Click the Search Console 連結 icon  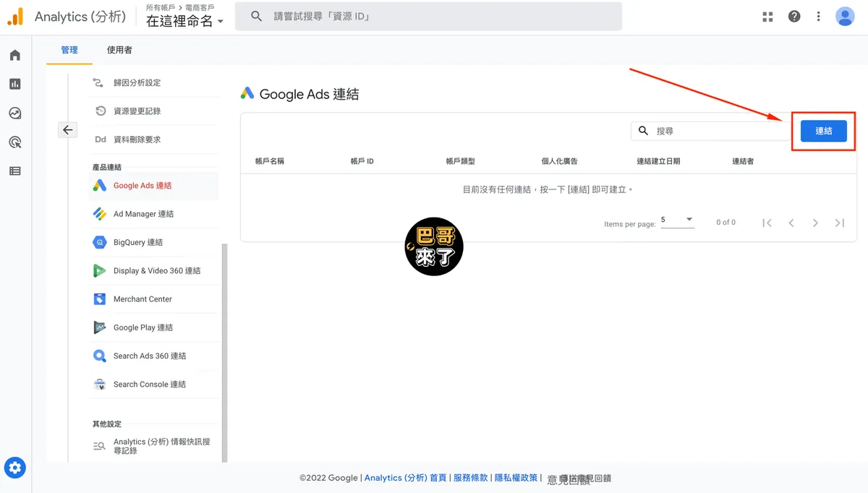(x=100, y=385)
